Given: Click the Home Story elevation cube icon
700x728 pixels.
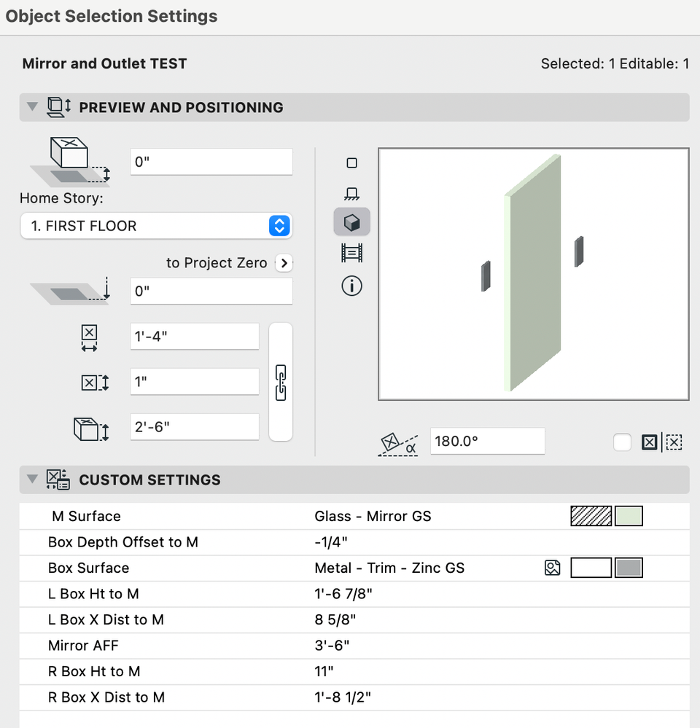Looking at the screenshot, I should tap(69, 158).
